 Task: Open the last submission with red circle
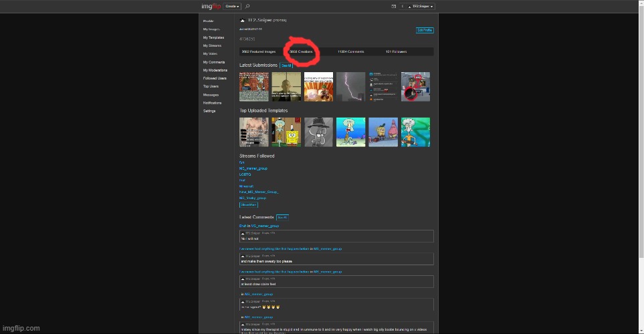pos(415,87)
